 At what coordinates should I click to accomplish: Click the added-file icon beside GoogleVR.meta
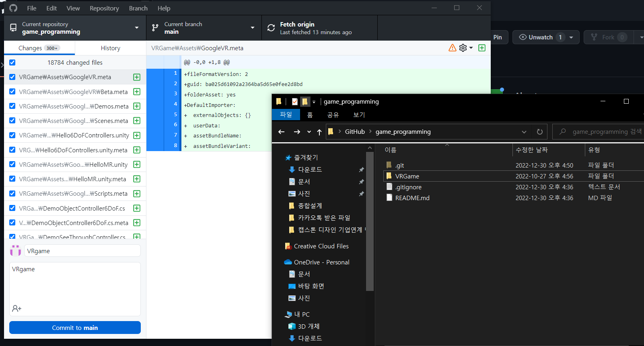click(x=137, y=77)
